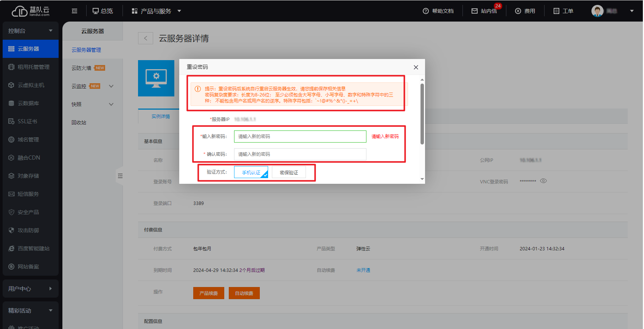Expand the 云监控 submenu chevron
Viewport: 644px width, 329px height.
tap(111, 86)
